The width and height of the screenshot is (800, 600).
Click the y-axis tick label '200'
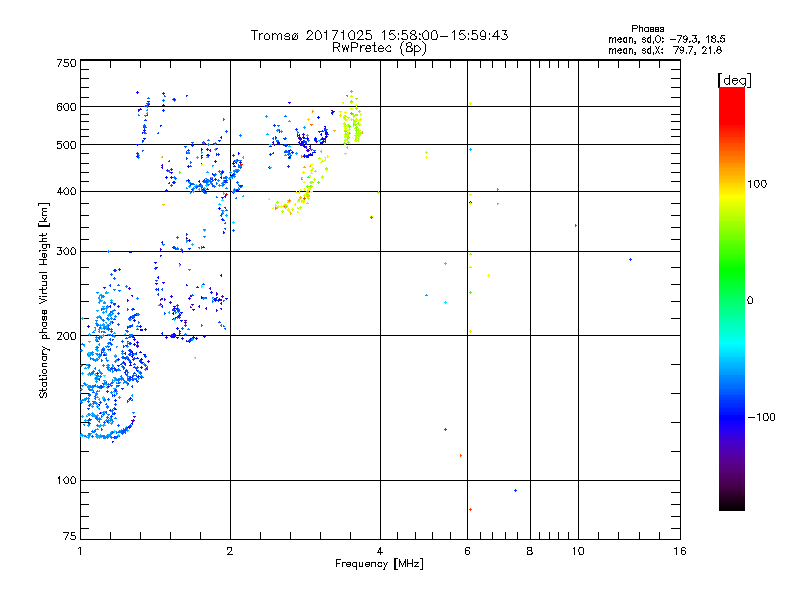pyautogui.click(x=66, y=336)
